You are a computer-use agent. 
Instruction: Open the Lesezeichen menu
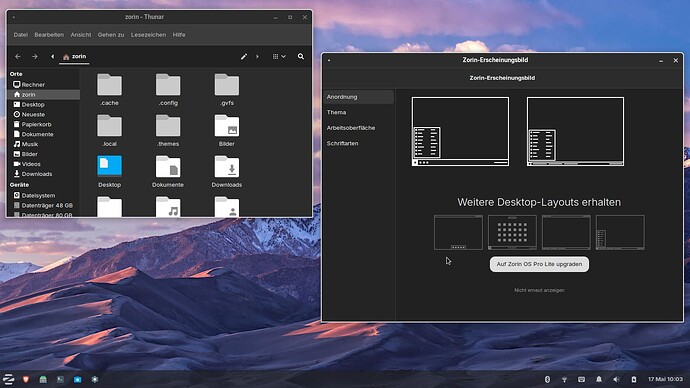[148, 35]
